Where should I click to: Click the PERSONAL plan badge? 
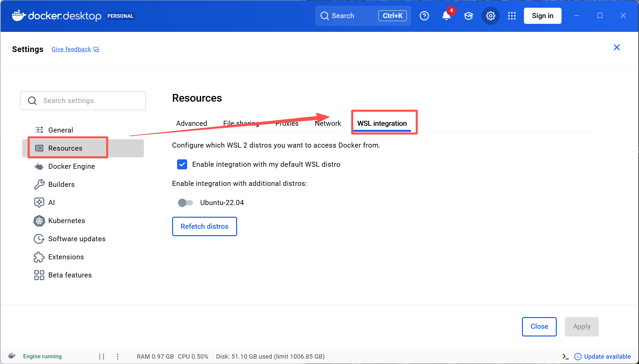point(120,16)
